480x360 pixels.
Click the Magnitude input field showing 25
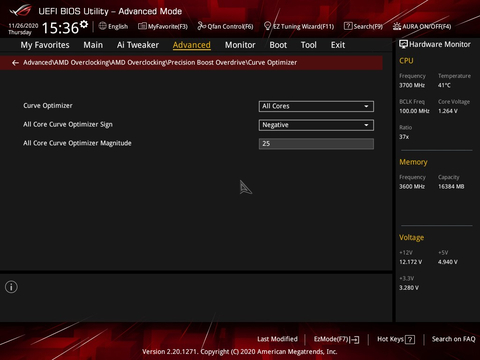(316, 144)
